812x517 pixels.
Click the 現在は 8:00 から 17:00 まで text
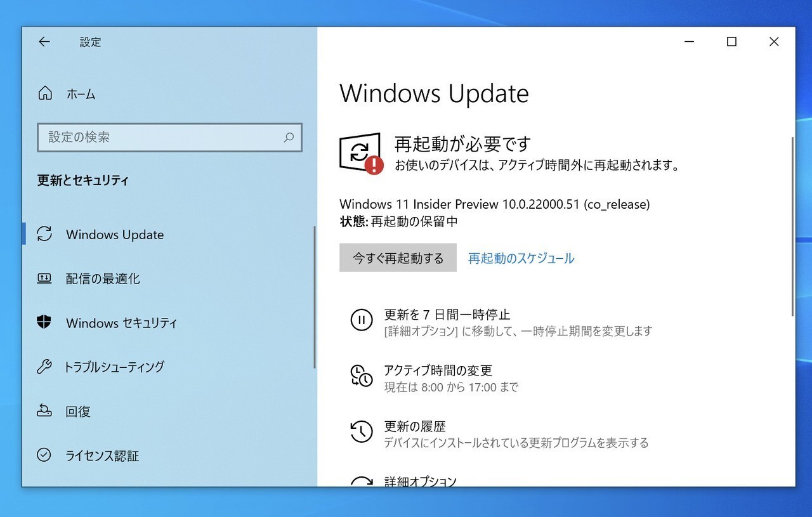point(451,387)
